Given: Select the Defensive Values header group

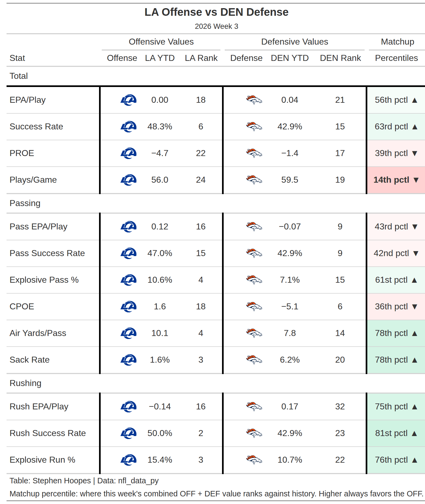Looking at the screenshot, I should click(295, 42).
